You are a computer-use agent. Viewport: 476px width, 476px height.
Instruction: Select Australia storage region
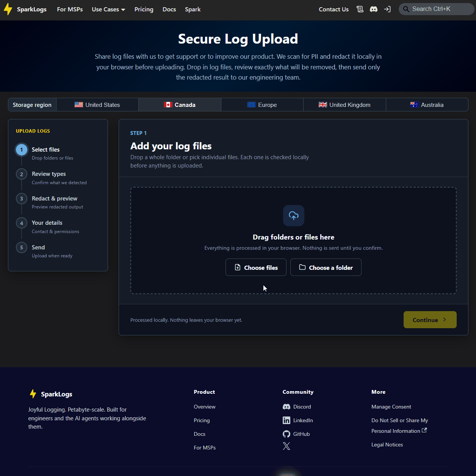[427, 105]
